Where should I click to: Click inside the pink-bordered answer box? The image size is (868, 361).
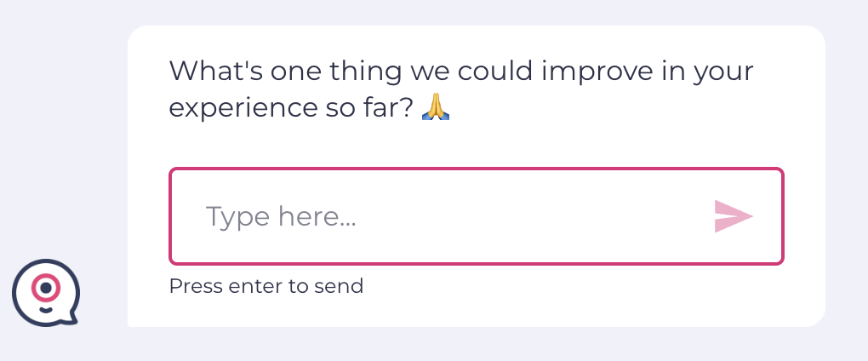[477, 216]
